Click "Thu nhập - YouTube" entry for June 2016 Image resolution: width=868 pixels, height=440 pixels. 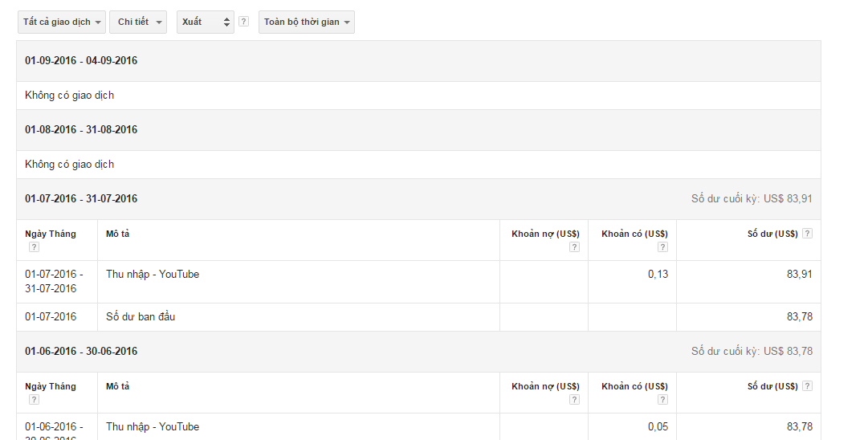(x=153, y=427)
